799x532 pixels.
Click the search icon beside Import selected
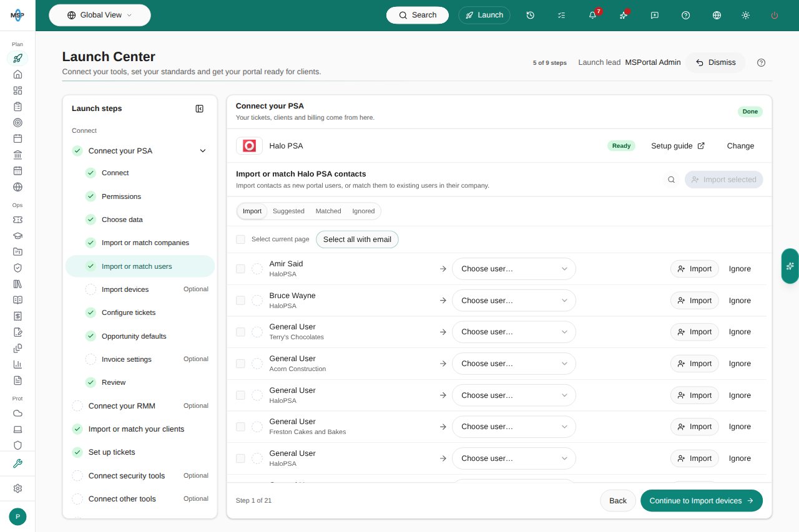672,180
